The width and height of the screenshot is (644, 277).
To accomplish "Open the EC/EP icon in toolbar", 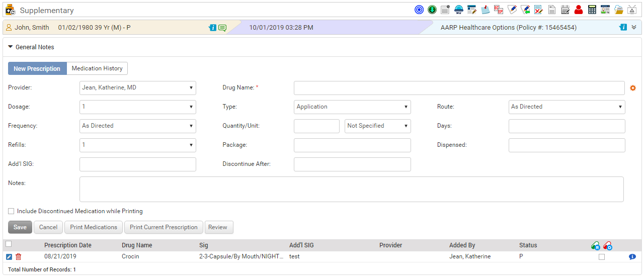I will click(x=498, y=10).
